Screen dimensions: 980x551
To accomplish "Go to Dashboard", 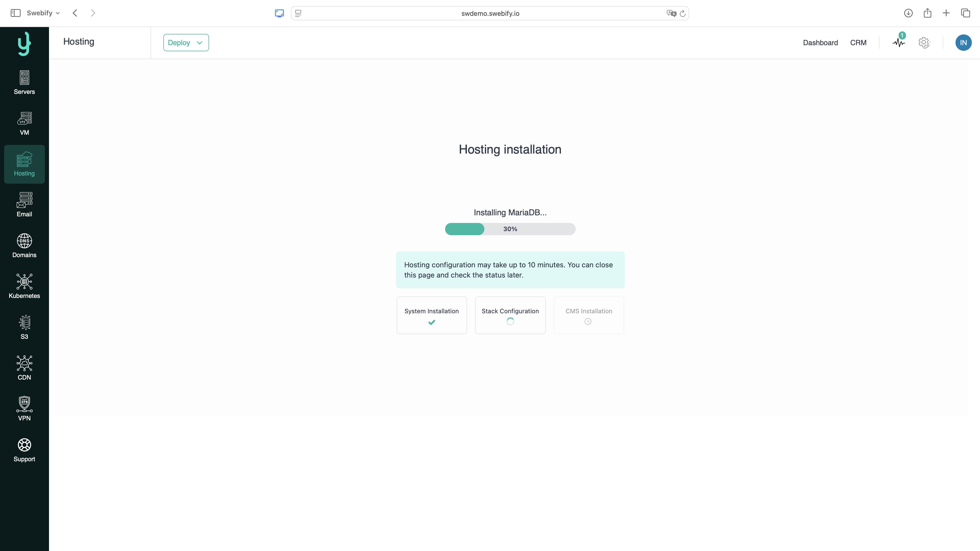I will click(x=820, y=43).
